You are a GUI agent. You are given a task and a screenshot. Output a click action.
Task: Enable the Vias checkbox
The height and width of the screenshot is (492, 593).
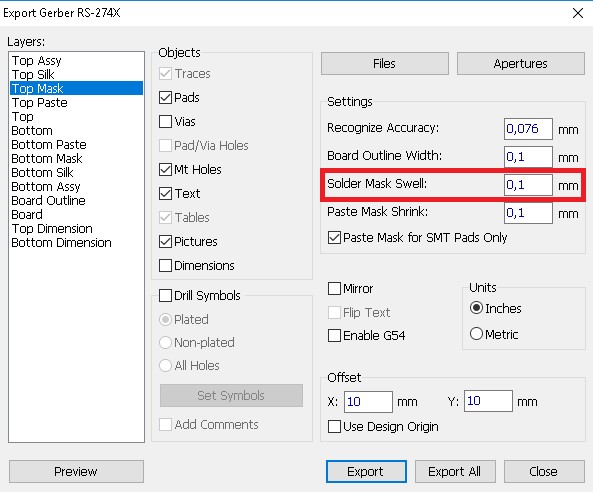click(165, 122)
